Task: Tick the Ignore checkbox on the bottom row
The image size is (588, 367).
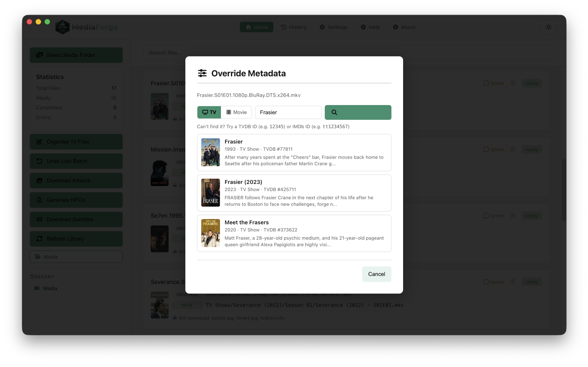Action: [x=486, y=282]
